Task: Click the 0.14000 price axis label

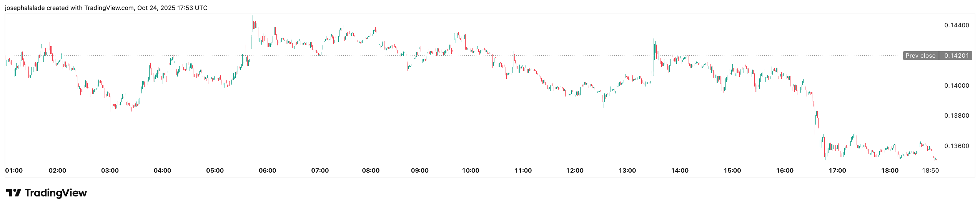Action: [957, 86]
